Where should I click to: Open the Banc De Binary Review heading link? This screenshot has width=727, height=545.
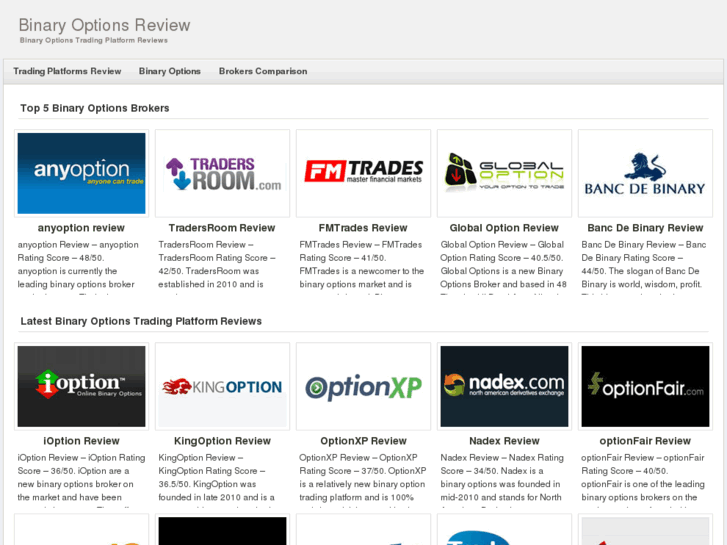[x=645, y=228]
